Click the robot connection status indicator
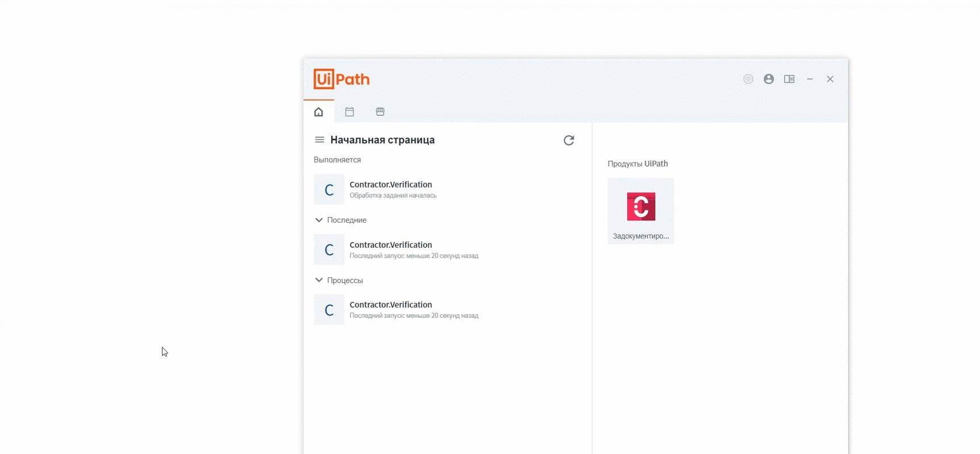Image resolution: width=980 pixels, height=454 pixels. coord(748,79)
